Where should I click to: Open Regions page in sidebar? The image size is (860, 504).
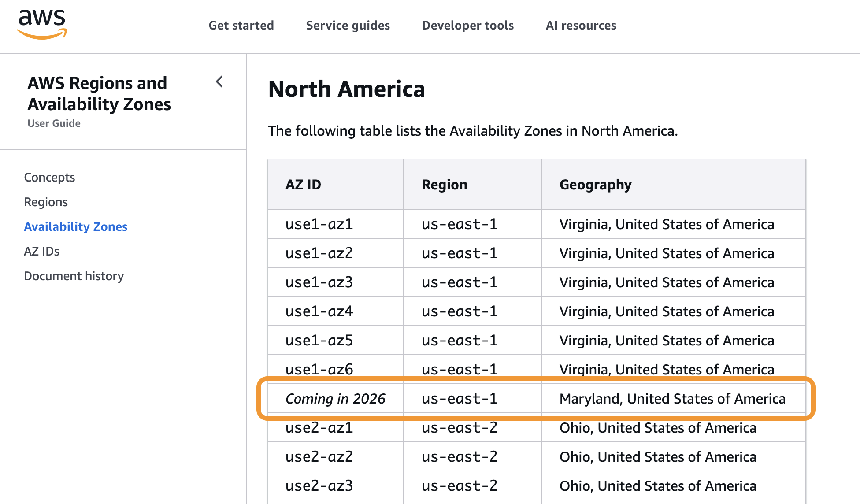tap(46, 202)
